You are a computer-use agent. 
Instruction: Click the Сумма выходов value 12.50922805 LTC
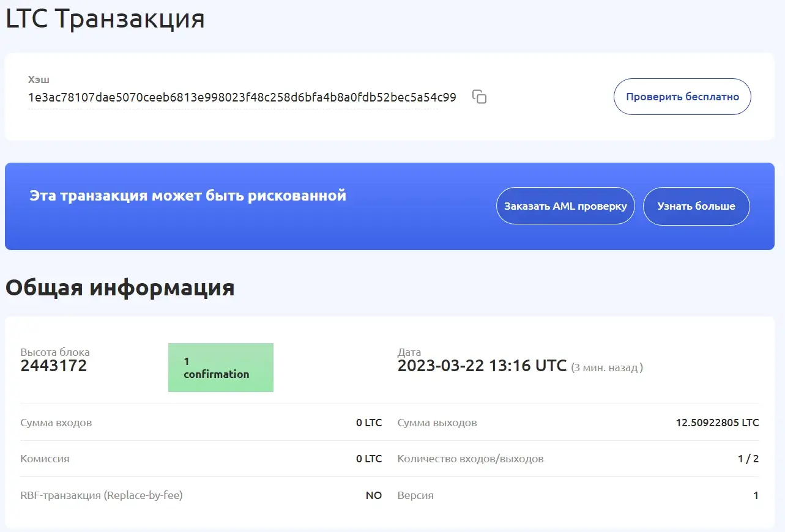coord(717,422)
